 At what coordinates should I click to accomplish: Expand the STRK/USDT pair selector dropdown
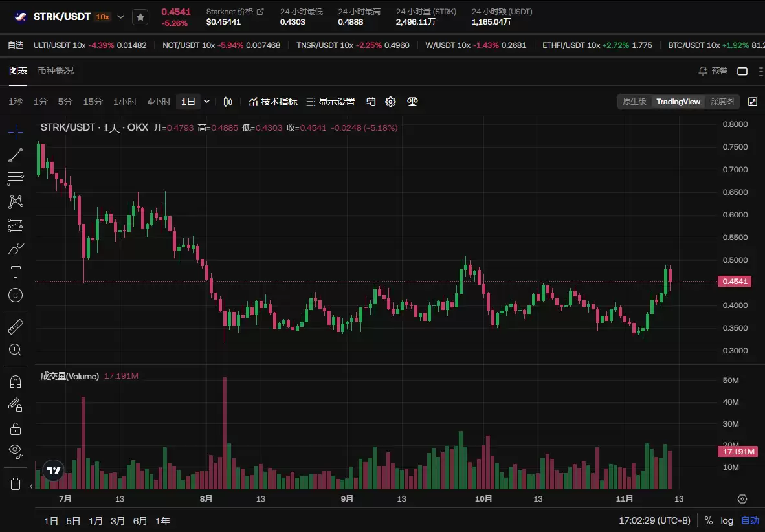[120, 17]
